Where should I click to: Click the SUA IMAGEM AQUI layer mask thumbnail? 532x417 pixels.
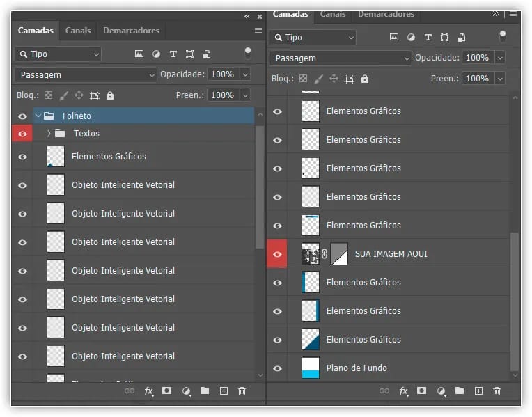pos(339,254)
